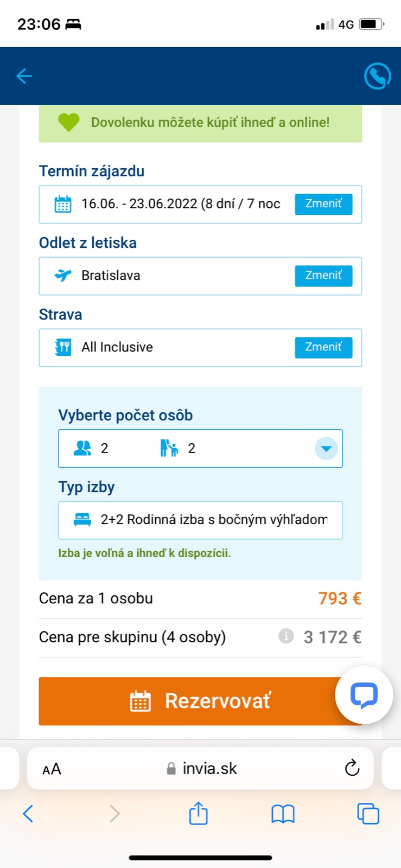The image size is (401, 868).
Task: Tap the airplane icon beside Bratislava
Action: [x=63, y=276]
